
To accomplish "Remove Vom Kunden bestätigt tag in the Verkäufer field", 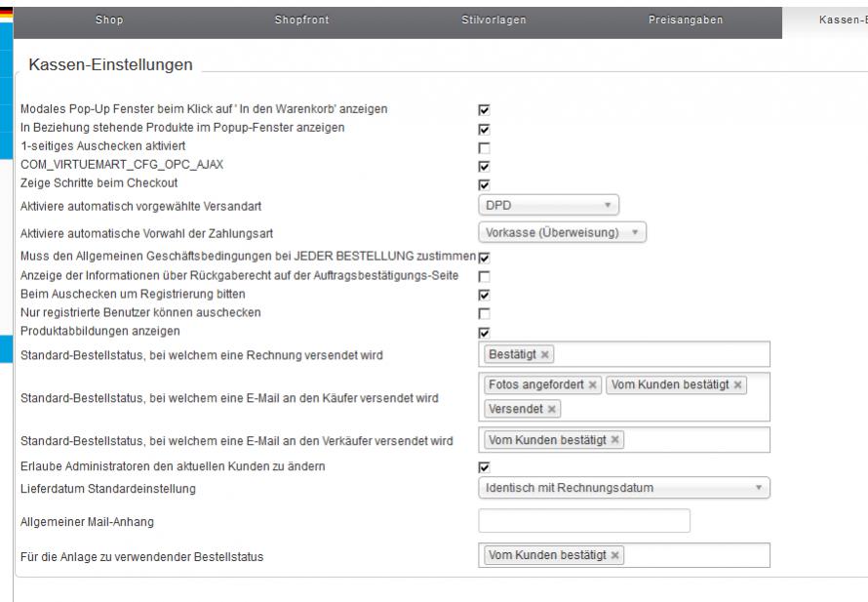I will tap(614, 440).
